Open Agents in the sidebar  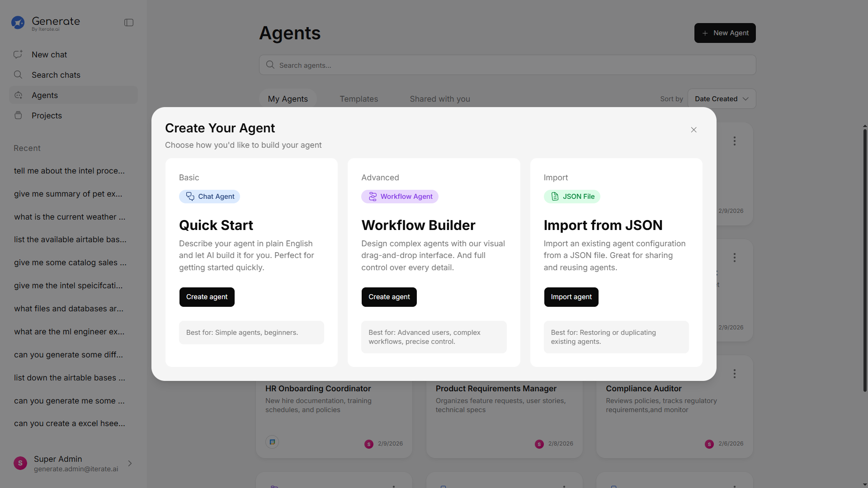[45, 95]
